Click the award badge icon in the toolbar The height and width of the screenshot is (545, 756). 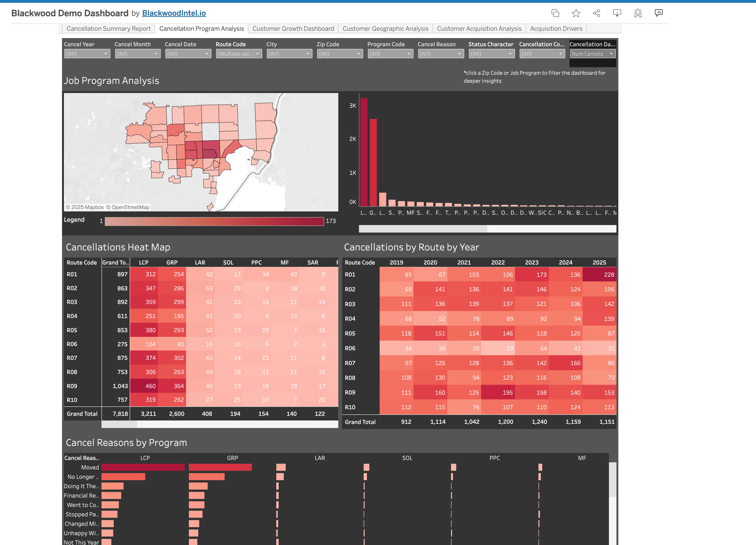pos(638,13)
